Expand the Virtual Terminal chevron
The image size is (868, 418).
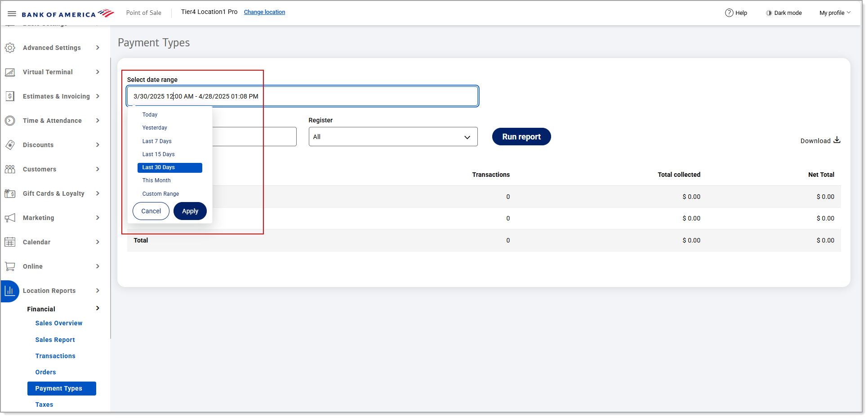click(98, 72)
